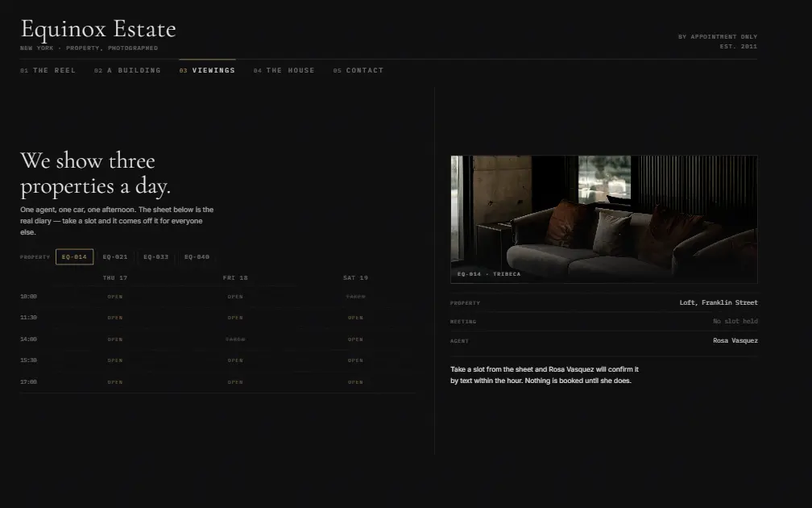Click the 11:30 time row label
This screenshot has width=812, height=508.
coord(28,318)
